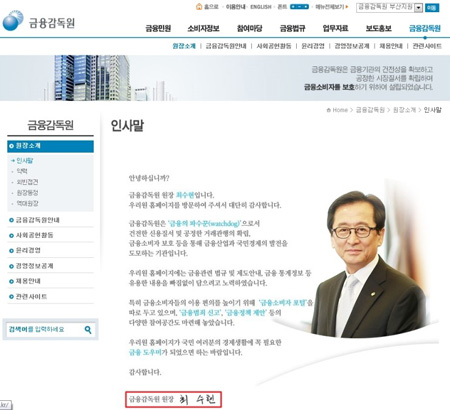Select 약력 in the sidebar list

click(22, 171)
